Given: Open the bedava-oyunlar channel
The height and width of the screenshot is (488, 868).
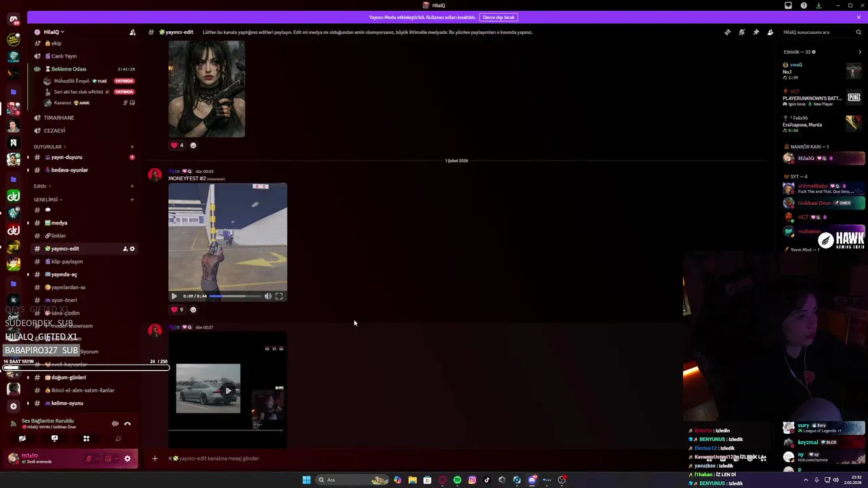Looking at the screenshot, I should (85, 170).
